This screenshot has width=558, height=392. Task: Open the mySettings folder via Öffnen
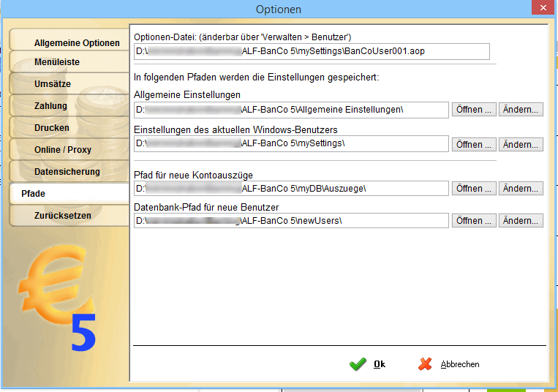(474, 144)
